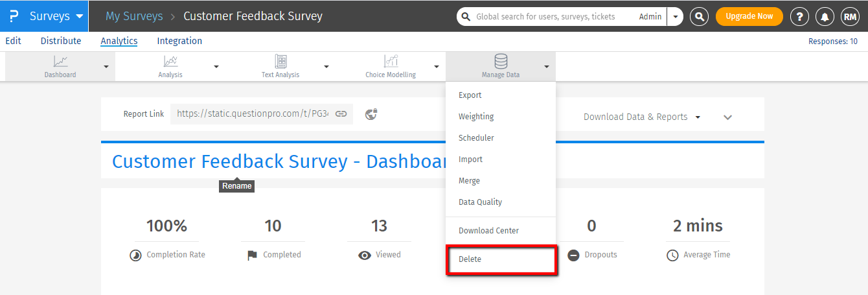Open the RM user profile avatar
The width and height of the screenshot is (868, 295).
pyautogui.click(x=850, y=17)
